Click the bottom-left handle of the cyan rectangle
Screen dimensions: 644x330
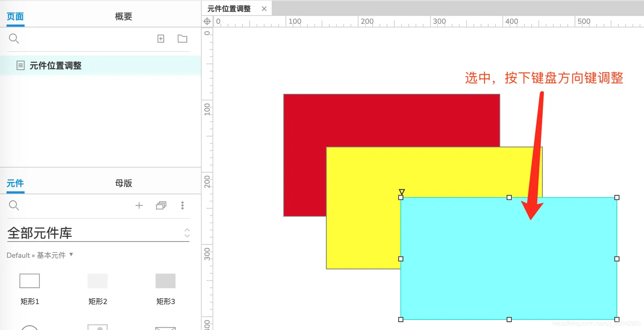coord(401,319)
